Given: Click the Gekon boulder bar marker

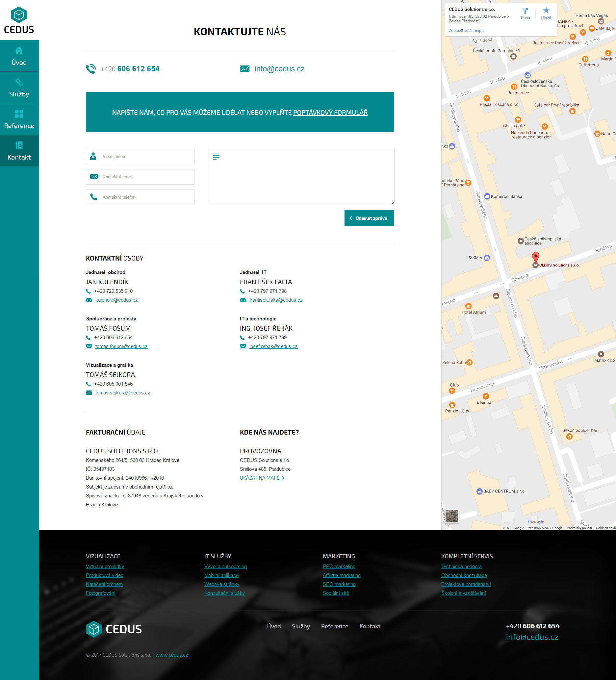Looking at the screenshot, I should (x=570, y=437).
